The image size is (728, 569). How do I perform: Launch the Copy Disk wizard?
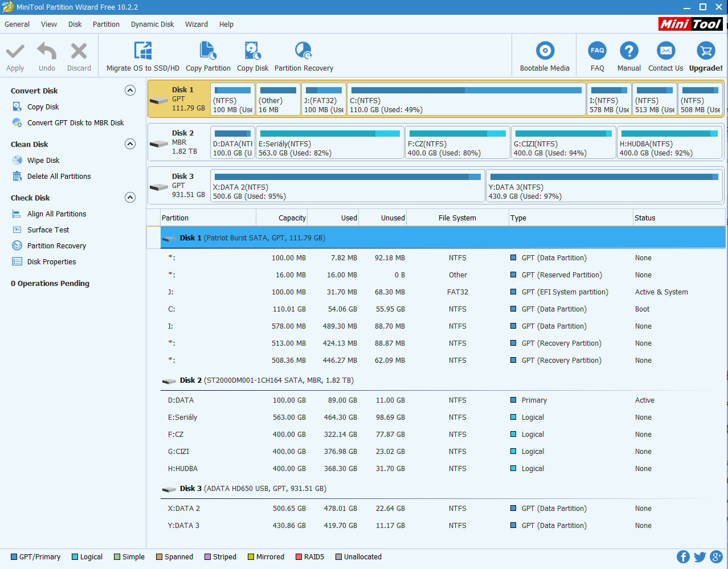[x=252, y=51]
